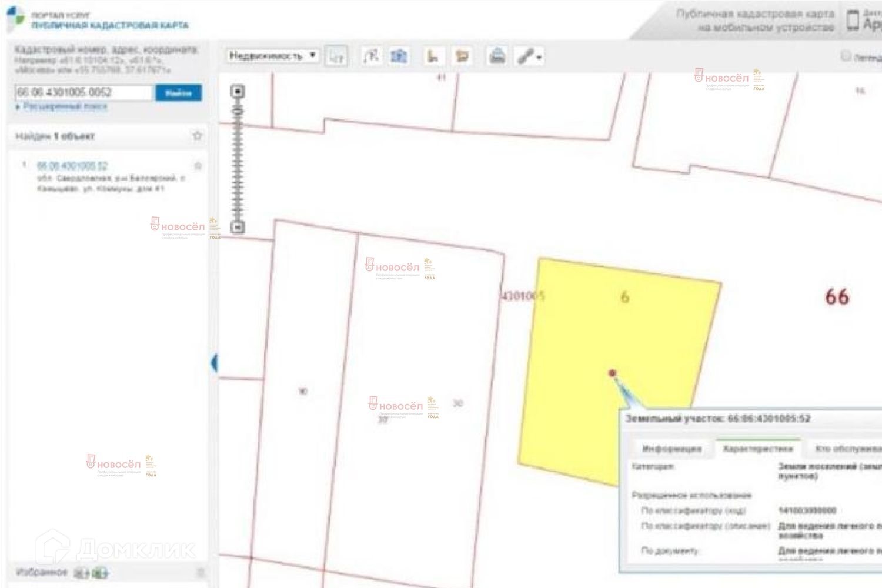
Task: Toggle the Легенда checkbox
Action: click(x=846, y=56)
